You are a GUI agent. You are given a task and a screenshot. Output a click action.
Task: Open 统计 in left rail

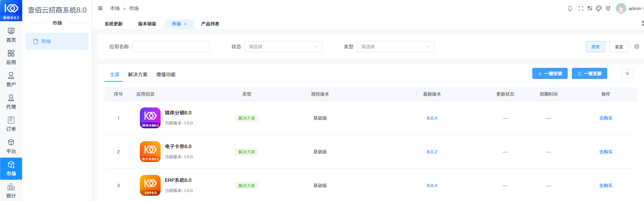pyautogui.click(x=11, y=191)
